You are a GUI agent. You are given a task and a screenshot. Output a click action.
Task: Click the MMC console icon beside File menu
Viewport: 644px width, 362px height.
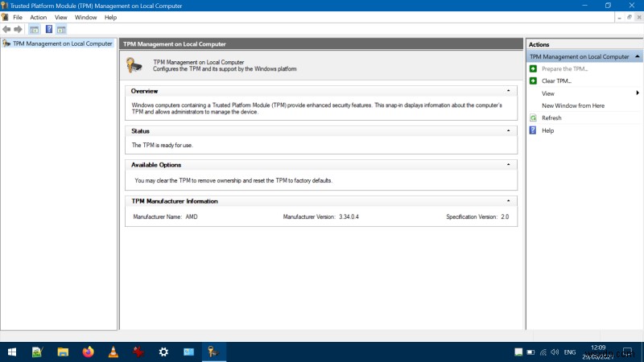click(5, 17)
